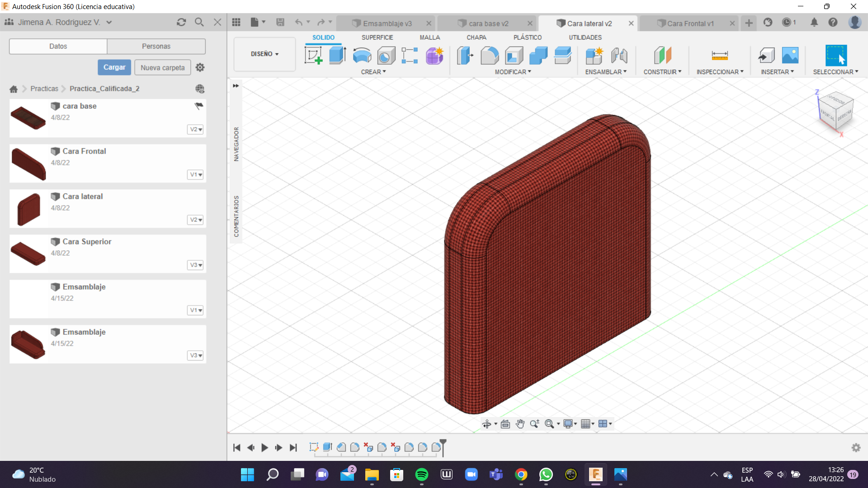Select the Hole tool icon
Viewport: 868px width, 488px height.
pyautogui.click(x=386, y=56)
